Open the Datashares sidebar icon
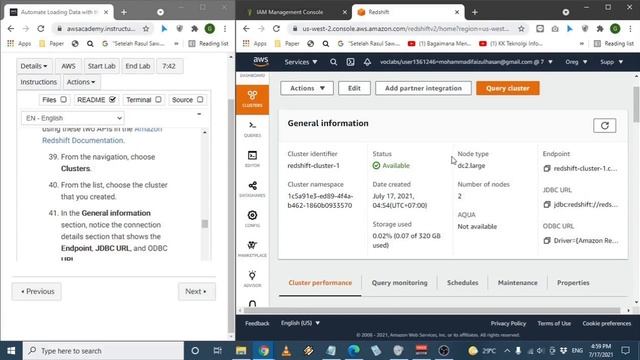Viewport: 640px width, 360px height. tap(252, 189)
